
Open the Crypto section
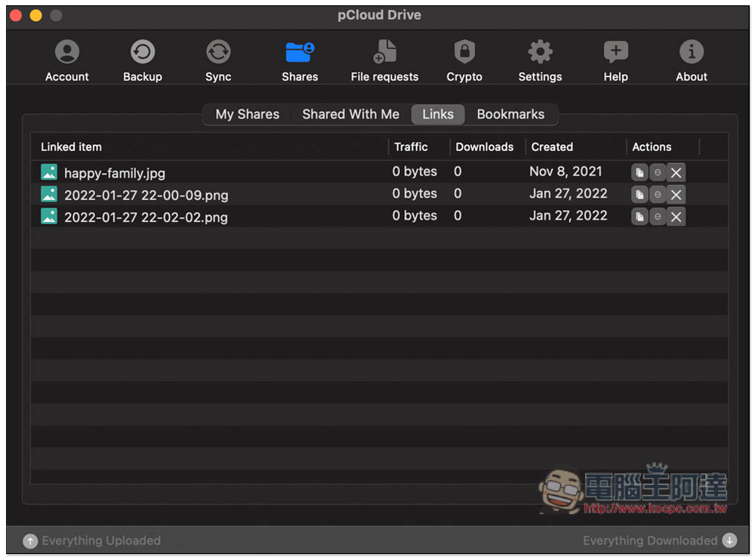coord(464,60)
